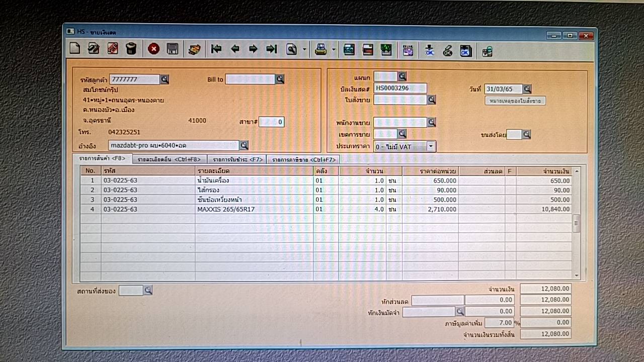Click the Note toolbar icon
Image resolution: width=644 pixels, height=362 pixels.
pyautogui.click(x=349, y=49)
